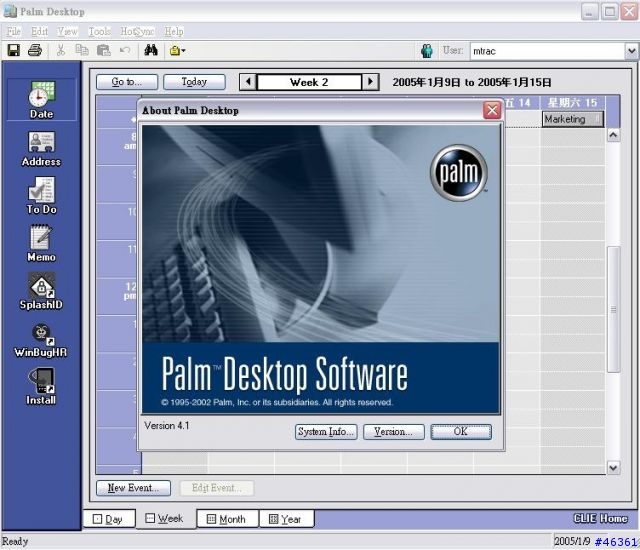Click the Week 2 field
Screen dimensions: 640x550
(309, 82)
